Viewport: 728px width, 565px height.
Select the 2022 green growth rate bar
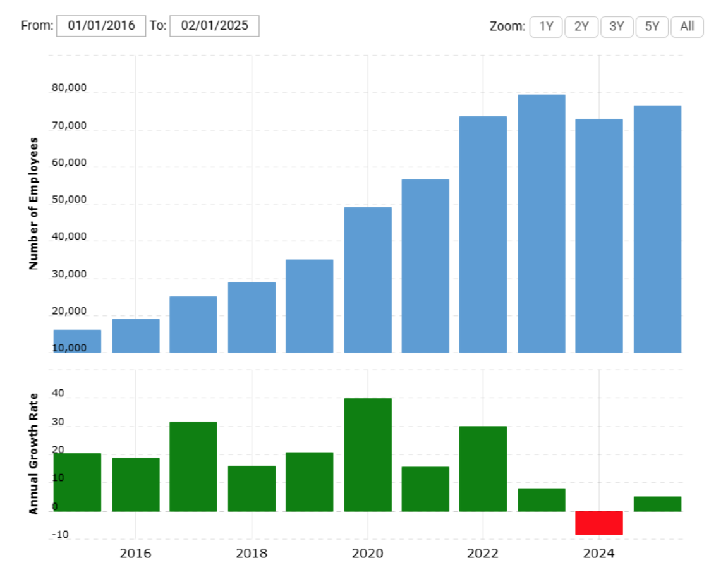tap(483, 468)
